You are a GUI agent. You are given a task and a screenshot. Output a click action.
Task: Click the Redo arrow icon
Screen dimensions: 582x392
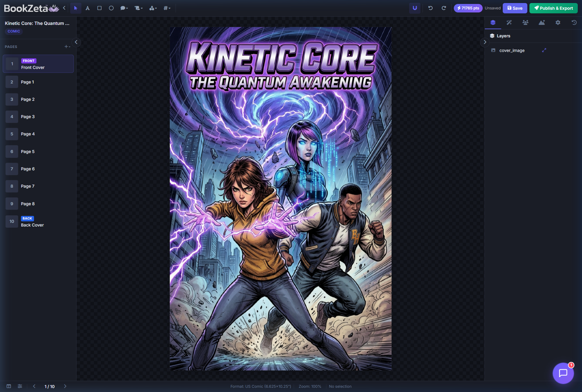(443, 8)
